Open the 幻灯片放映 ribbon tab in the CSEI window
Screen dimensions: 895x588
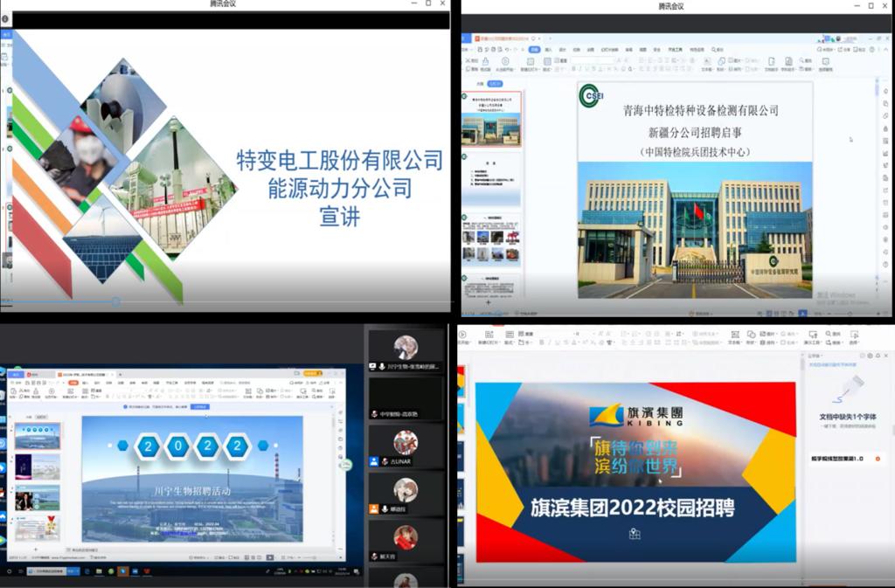click(610, 50)
